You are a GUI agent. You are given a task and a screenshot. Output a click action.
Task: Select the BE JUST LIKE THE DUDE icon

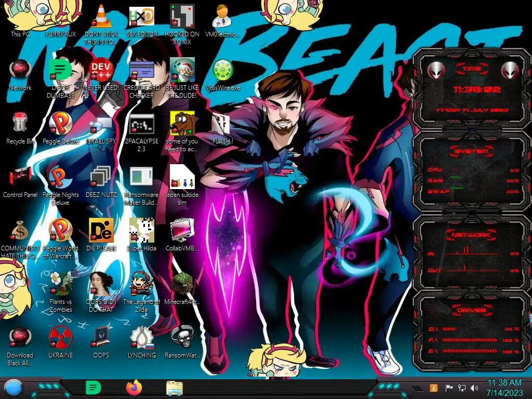click(x=182, y=78)
